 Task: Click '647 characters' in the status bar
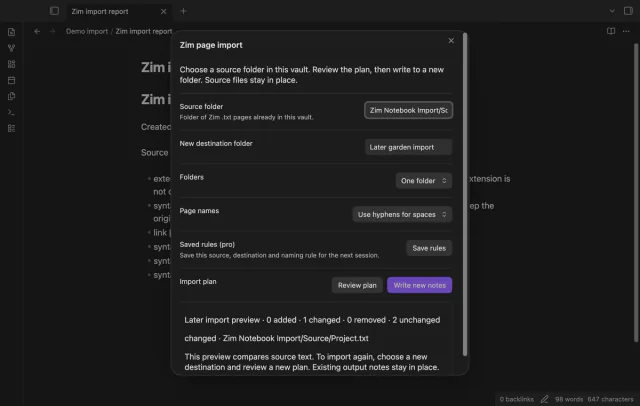point(610,399)
